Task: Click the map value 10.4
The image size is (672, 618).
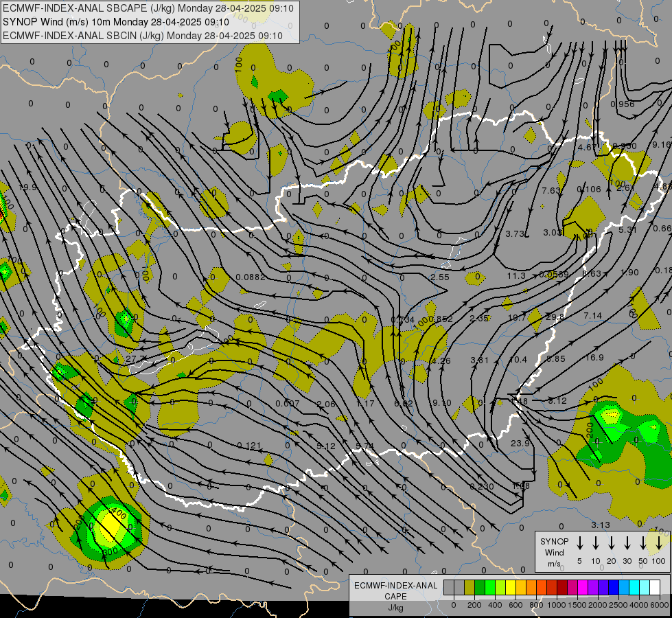Action: tap(518, 359)
